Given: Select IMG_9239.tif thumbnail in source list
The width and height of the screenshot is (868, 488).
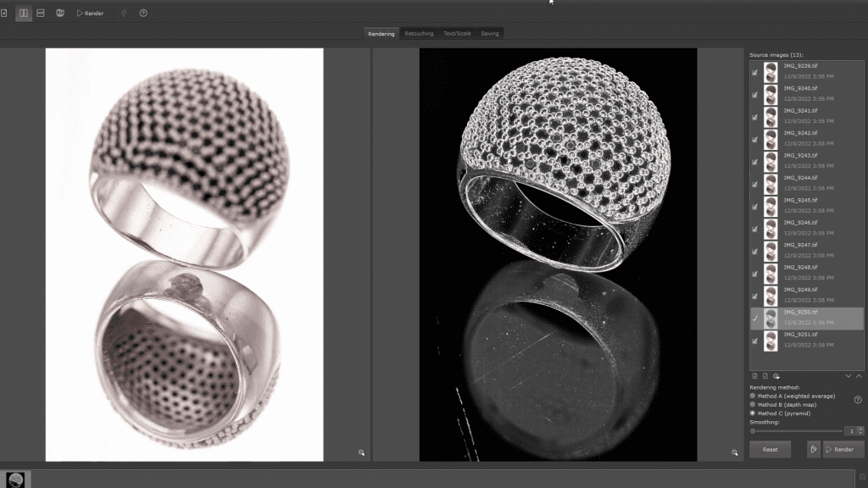Looking at the screenshot, I should [771, 73].
